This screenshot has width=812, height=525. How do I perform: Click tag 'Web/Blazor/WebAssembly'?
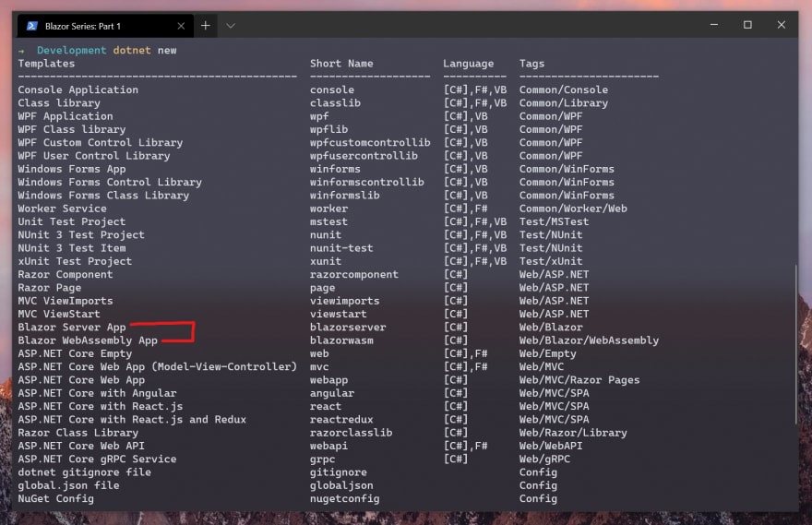pos(589,340)
